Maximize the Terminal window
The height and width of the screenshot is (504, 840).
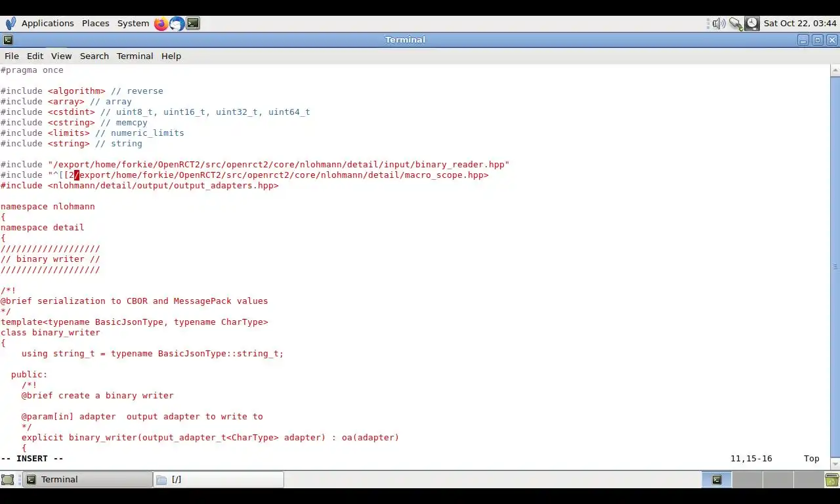click(x=818, y=40)
